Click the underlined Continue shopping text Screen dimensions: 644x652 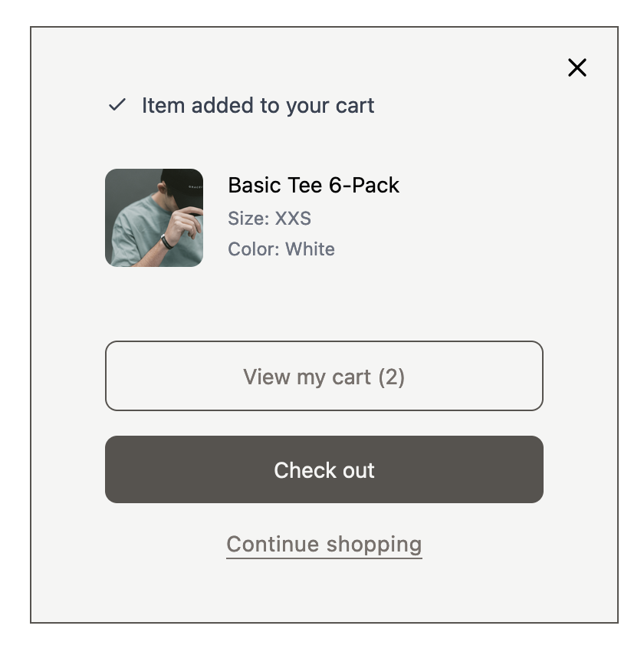(x=324, y=544)
